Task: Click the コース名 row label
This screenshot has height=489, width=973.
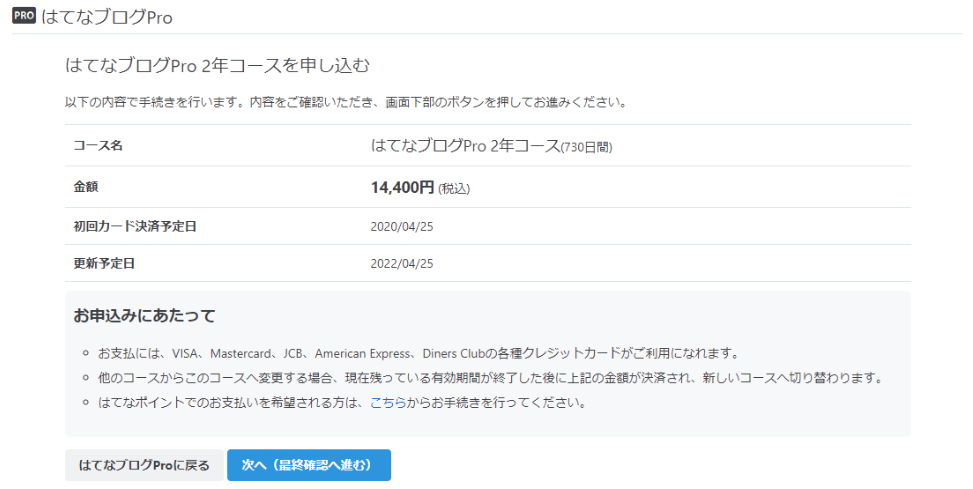Action: pyautogui.click(x=98, y=146)
